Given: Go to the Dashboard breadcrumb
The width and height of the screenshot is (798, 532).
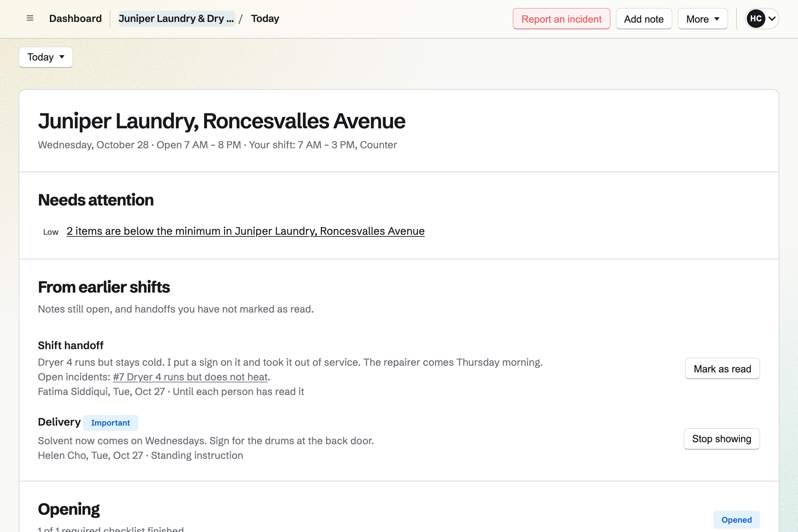Looking at the screenshot, I should 75,18.
